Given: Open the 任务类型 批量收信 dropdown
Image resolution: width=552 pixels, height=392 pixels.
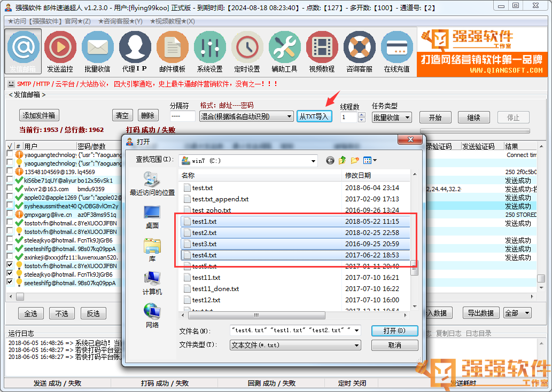Looking at the screenshot, I should tap(392, 117).
